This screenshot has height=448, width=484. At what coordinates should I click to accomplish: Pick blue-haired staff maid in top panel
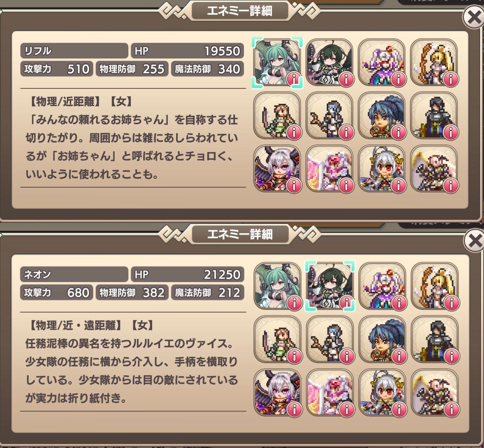click(x=329, y=116)
